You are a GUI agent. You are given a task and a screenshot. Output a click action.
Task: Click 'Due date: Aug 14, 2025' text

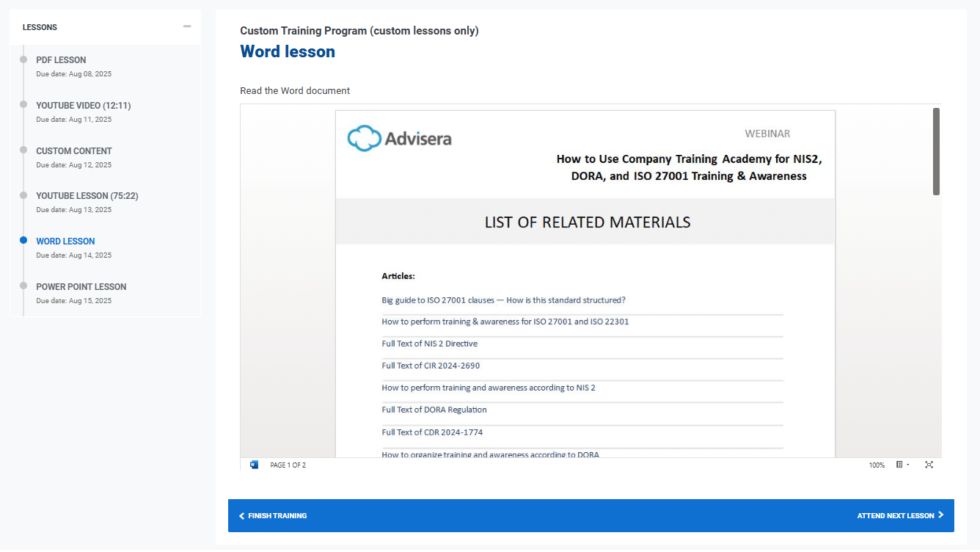74,255
